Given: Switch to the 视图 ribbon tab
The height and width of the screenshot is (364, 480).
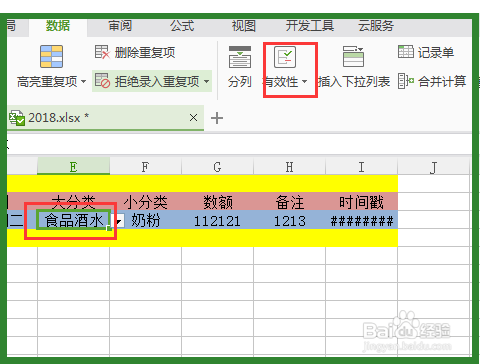Looking at the screenshot, I should (244, 26).
